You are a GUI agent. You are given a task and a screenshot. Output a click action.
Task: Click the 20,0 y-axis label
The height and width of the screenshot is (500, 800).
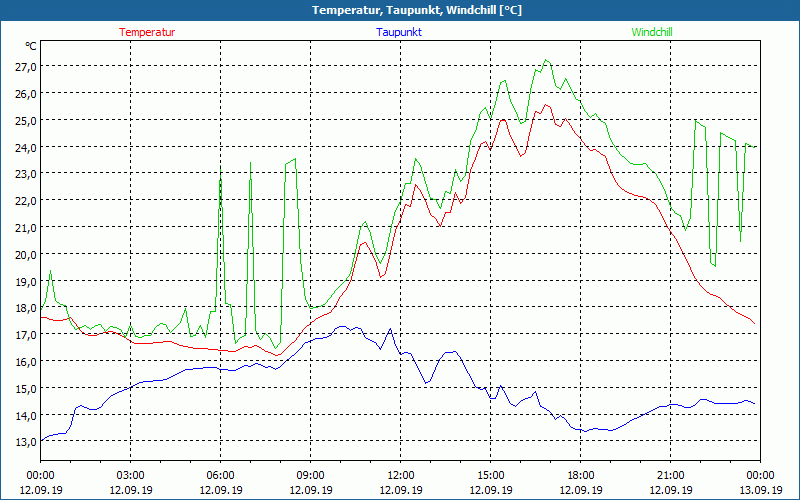point(26,255)
